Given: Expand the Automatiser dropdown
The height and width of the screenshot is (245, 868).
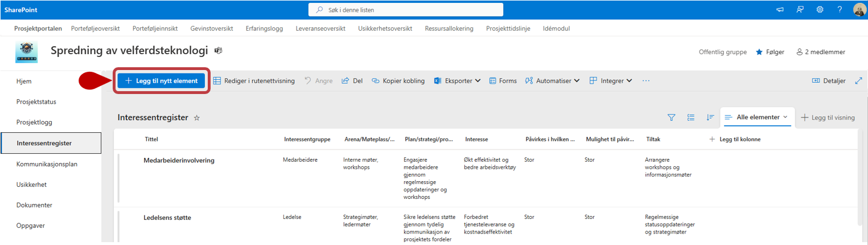Looking at the screenshot, I should coord(552,81).
